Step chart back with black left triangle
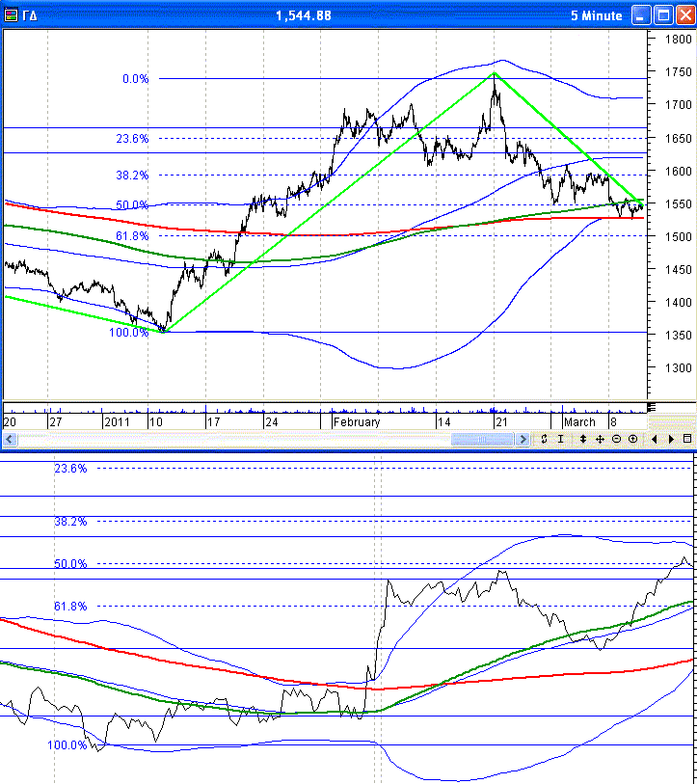Screen dimensions: 697x784 (656, 439)
